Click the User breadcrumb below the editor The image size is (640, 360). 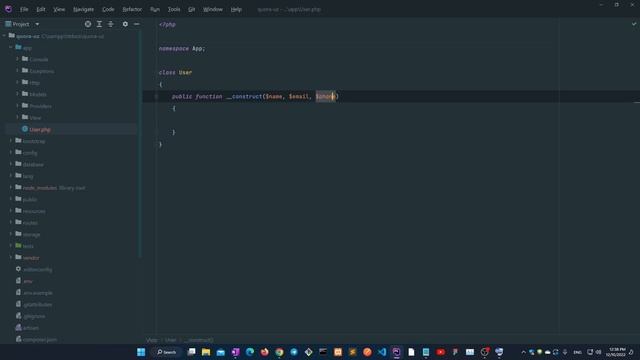tap(171, 340)
